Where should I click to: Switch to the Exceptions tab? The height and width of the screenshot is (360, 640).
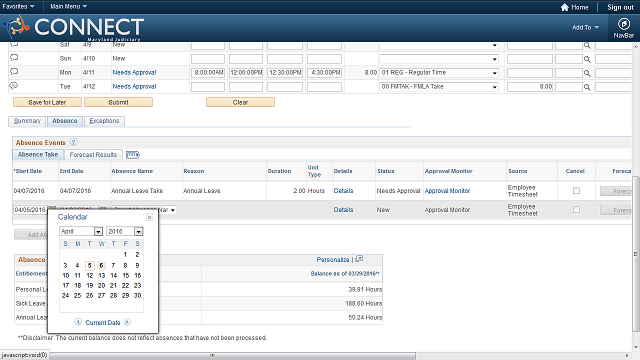tap(104, 121)
